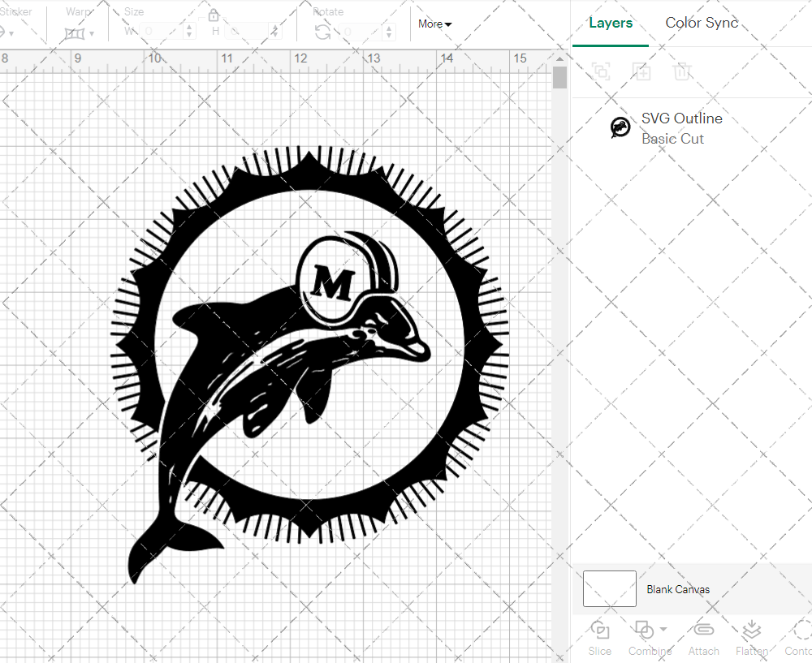The width and height of the screenshot is (812, 663).
Task: Click the Flatten tool
Action: tap(751, 638)
